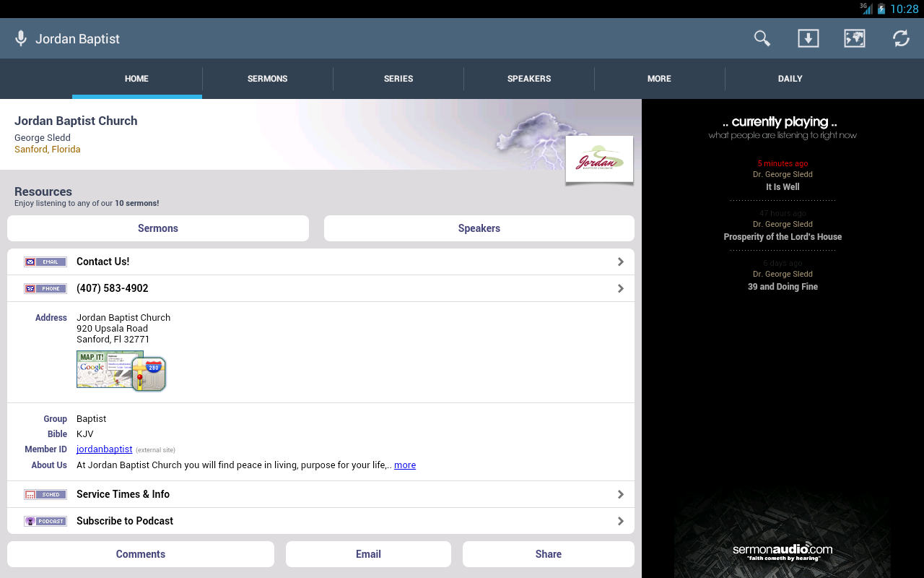
Task: Tap the Email button at the bottom
Action: click(368, 554)
